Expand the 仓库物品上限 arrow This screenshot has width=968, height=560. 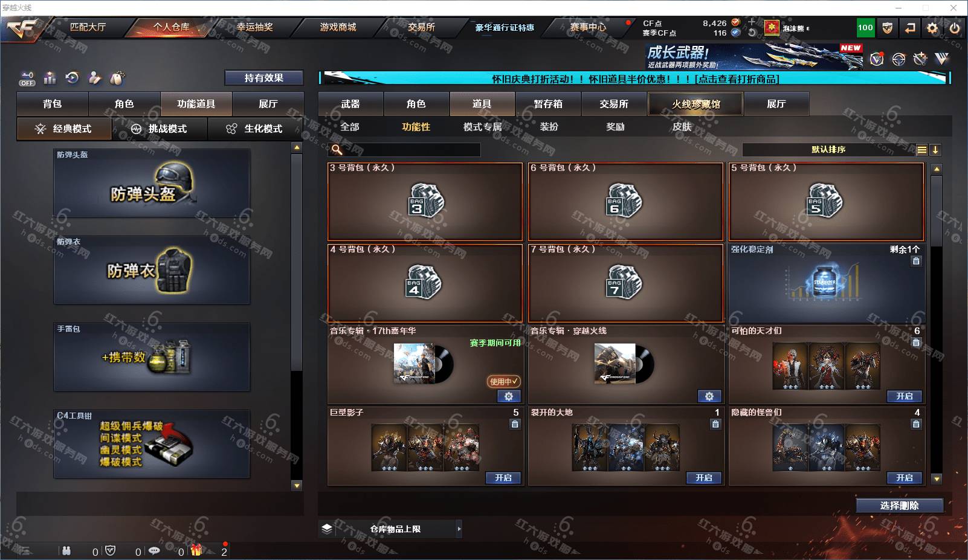tap(459, 529)
